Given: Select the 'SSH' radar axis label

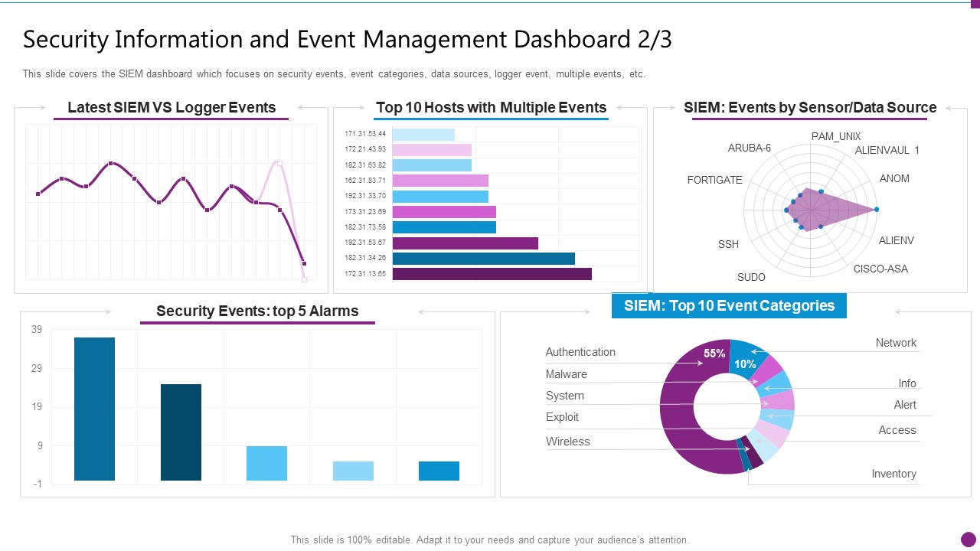Looking at the screenshot, I should [728, 244].
